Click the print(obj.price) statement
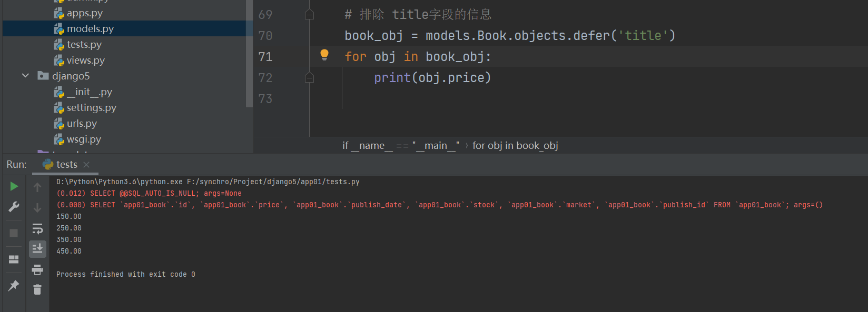 tap(432, 78)
